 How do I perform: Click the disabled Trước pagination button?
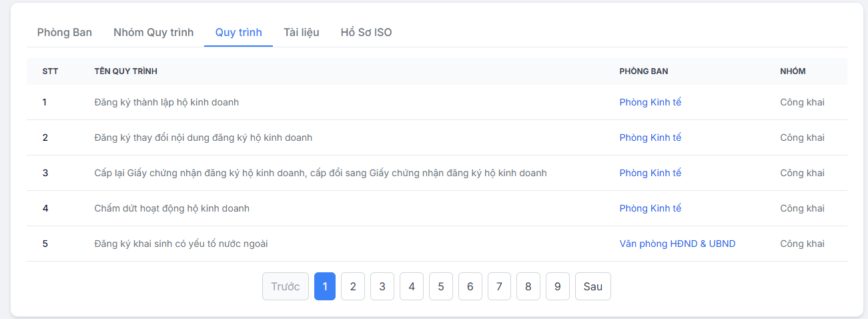286,286
